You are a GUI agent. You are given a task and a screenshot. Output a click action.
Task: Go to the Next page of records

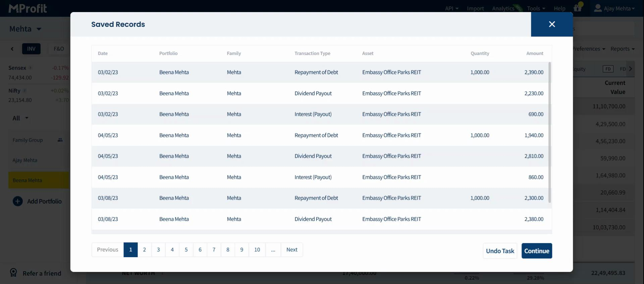tap(292, 250)
